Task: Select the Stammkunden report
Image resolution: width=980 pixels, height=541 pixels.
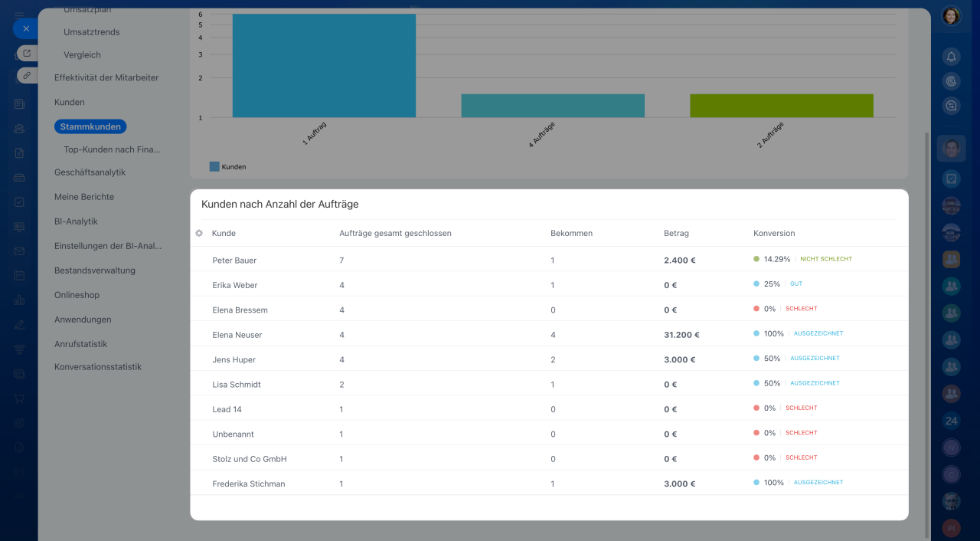Action: [90, 126]
